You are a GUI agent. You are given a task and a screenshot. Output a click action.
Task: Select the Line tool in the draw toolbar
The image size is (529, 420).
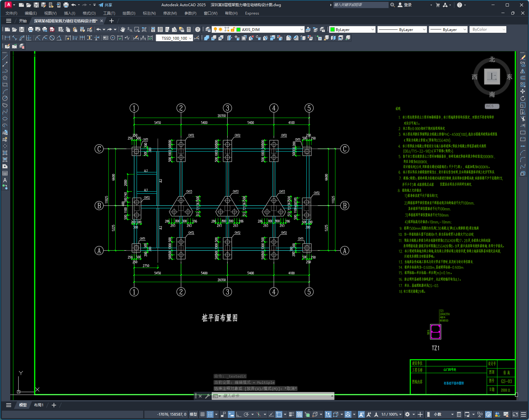pos(5,57)
